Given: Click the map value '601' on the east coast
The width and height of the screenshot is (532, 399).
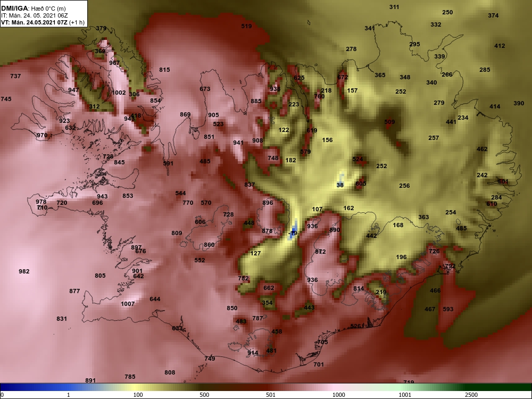Looking at the screenshot, I should tap(503, 181).
